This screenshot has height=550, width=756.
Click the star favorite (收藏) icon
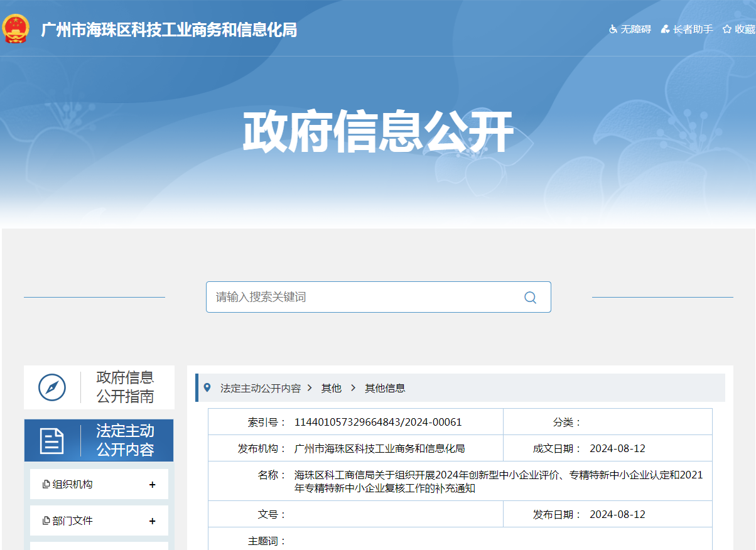(x=727, y=30)
